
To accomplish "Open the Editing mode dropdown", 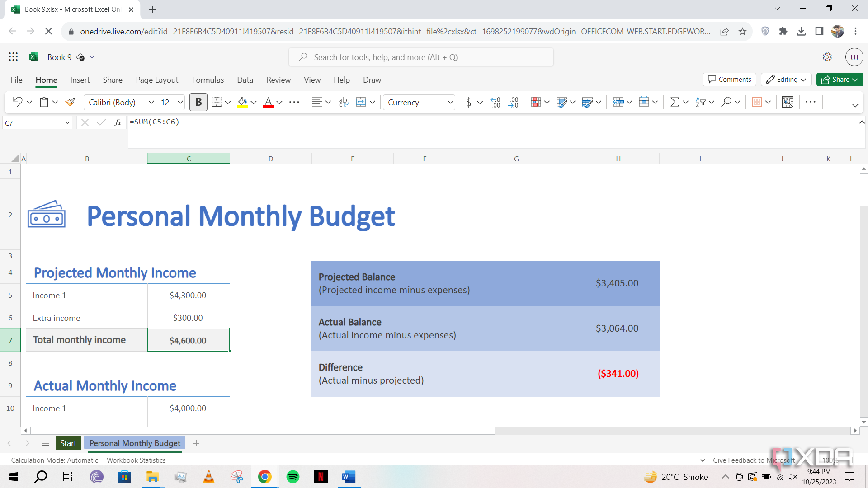I will [x=786, y=80].
